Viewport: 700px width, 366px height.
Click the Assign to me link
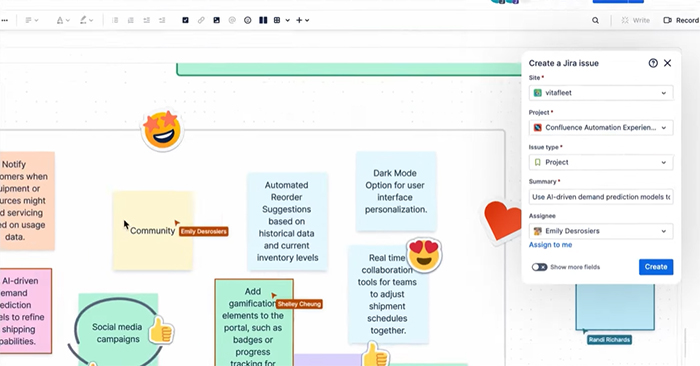[550, 245]
